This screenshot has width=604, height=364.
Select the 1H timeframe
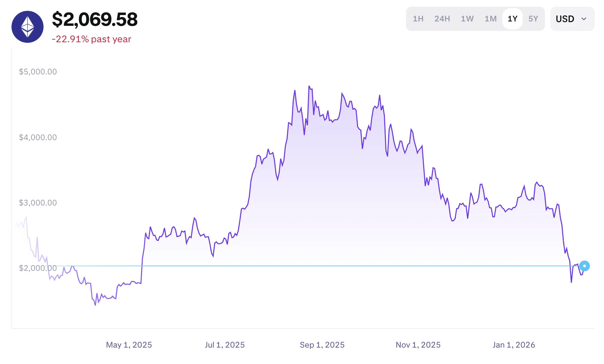click(418, 19)
